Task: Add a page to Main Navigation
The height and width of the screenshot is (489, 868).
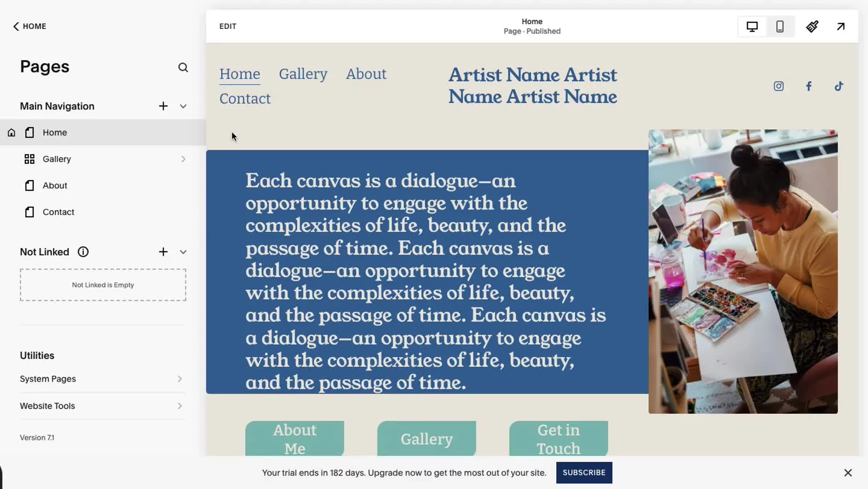Action: coord(163,106)
